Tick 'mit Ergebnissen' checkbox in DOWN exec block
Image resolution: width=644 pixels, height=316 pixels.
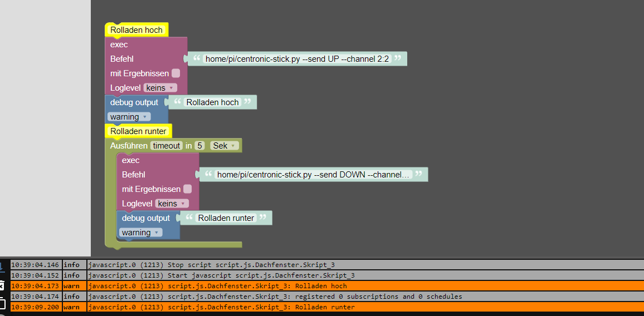187,189
